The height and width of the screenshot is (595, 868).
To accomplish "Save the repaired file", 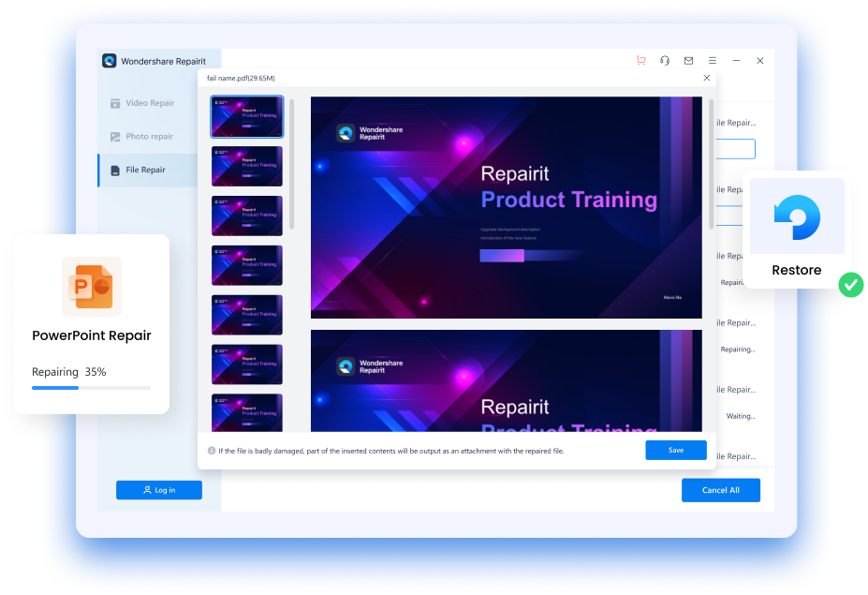I will tap(676, 450).
